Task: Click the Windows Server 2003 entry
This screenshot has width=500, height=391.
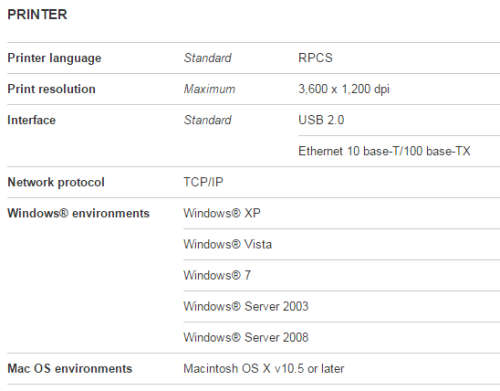Action: 246,306
